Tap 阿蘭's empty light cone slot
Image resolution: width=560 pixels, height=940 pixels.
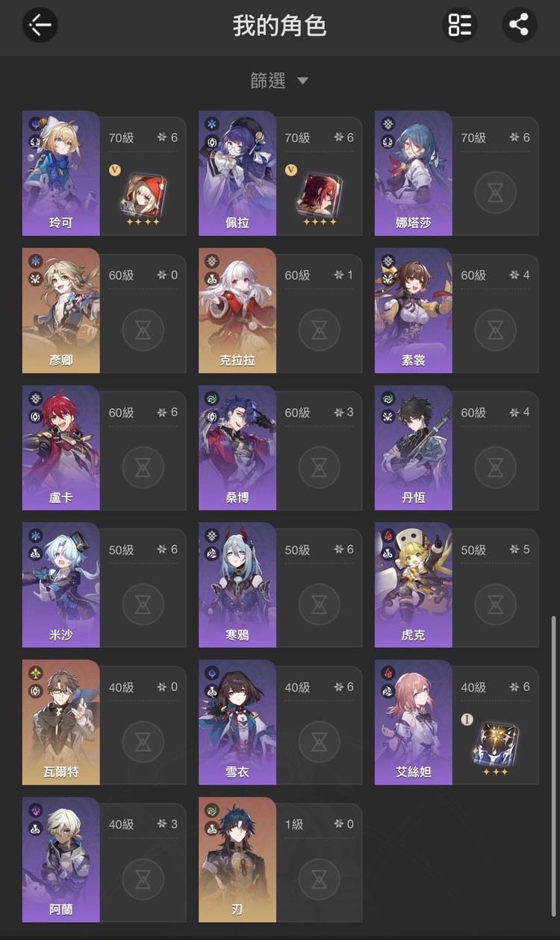[x=143, y=880]
